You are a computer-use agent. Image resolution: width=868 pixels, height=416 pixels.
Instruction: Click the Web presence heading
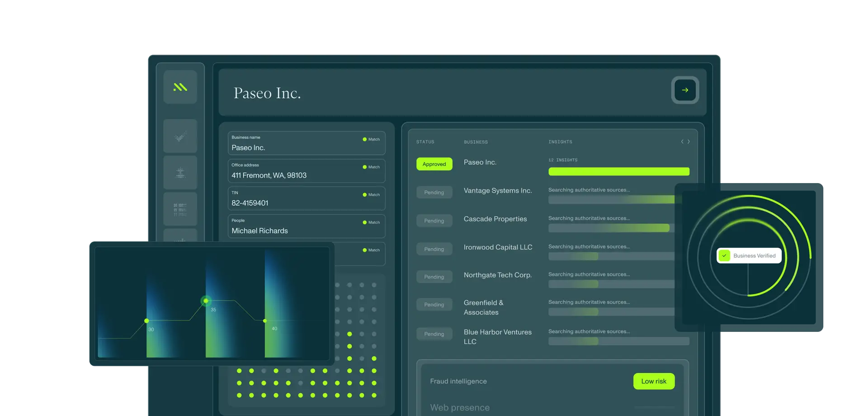[x=460, y=407]
